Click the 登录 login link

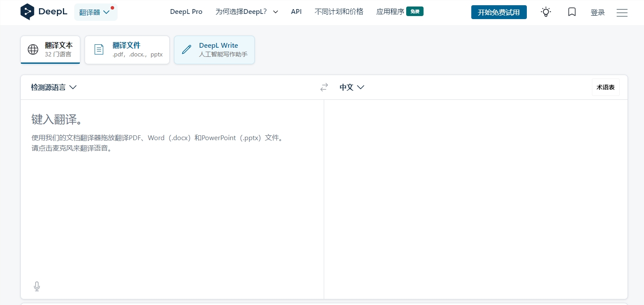point(598,13)
